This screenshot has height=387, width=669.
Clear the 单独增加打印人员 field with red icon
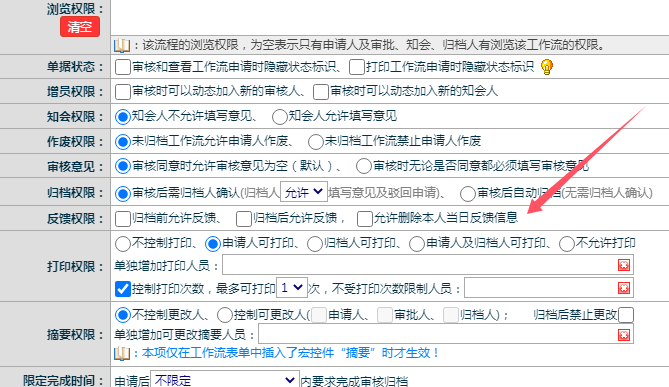point(624,265)
